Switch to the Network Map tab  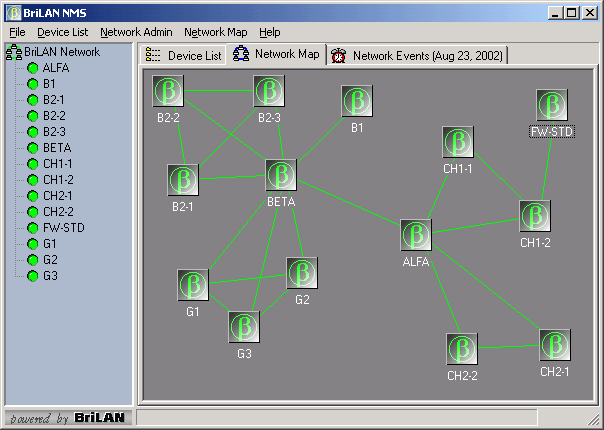276,54
